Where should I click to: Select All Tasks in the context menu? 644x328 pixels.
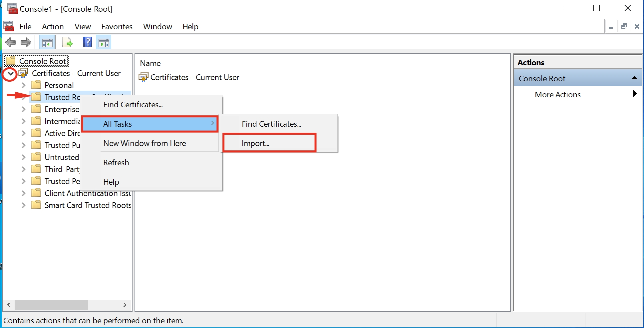coord(150,124)
